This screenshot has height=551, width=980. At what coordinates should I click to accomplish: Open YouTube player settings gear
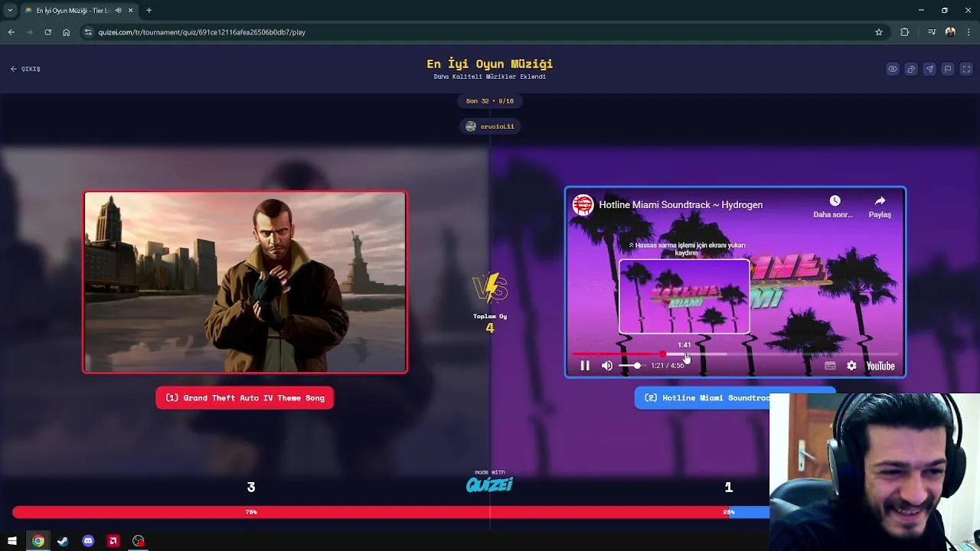click(x=851, y=366)
